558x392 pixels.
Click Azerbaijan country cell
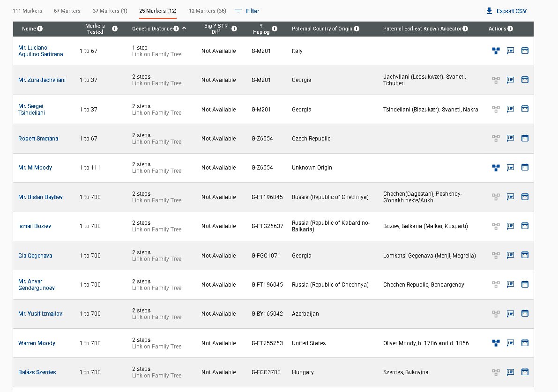tap(305, 313)
